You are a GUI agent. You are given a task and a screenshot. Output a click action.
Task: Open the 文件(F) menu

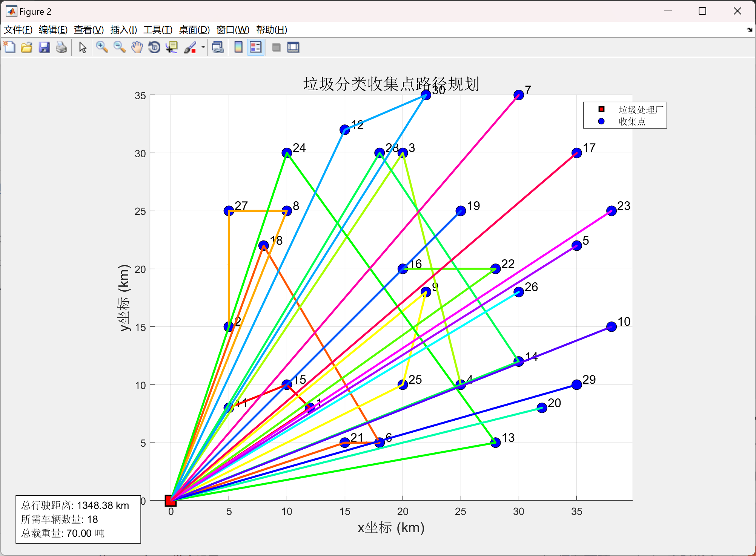click(18, 30)
